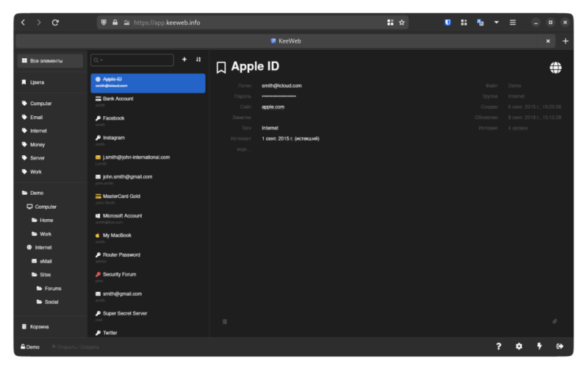This screenshot has width=588, height=372.
Task: Select the MasterCard Gold entry
Action: 148,199
